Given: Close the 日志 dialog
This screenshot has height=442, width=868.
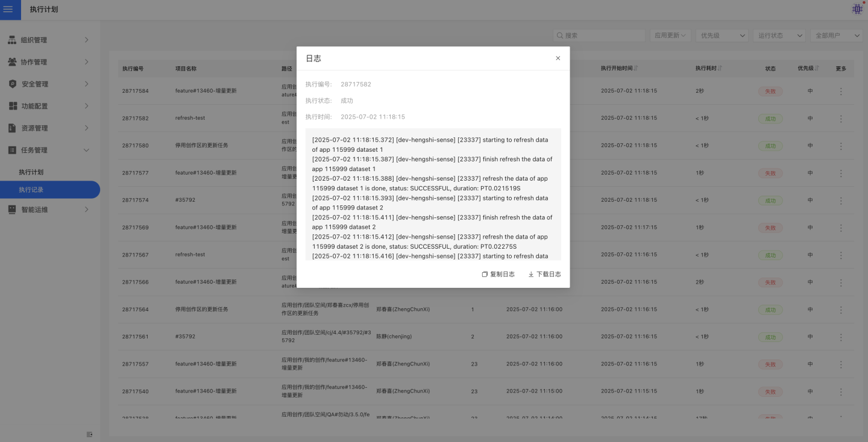Looking at the screenshot, I should [x=558, y=58].
